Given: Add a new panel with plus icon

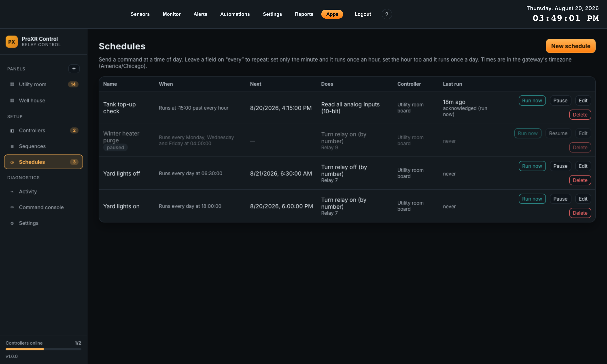Looking at the screenshot, I should [x=74, y=69].
